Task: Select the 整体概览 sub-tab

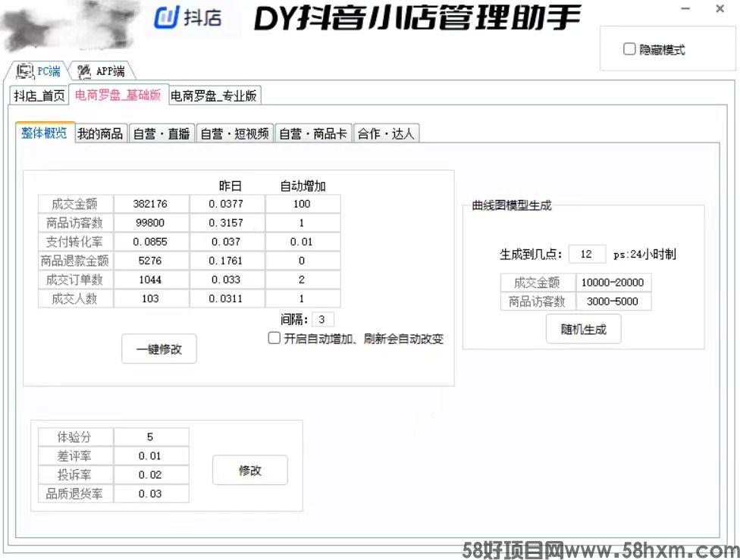Action: pos(45,133)
